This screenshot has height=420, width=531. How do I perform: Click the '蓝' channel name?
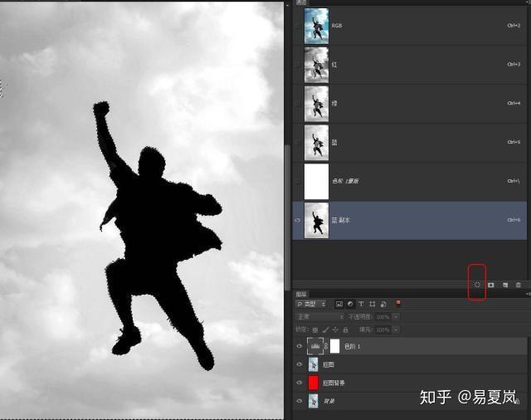tap(334, 143)
